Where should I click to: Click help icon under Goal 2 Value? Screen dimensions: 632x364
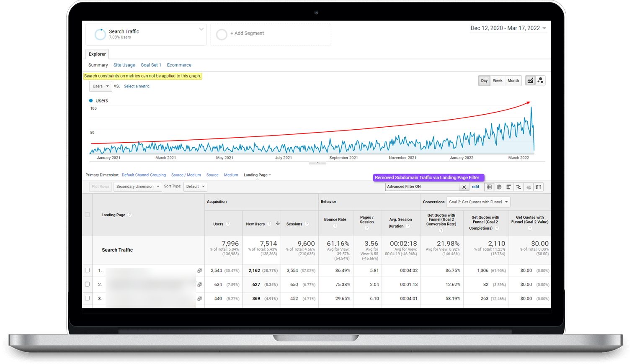(530, 228)
